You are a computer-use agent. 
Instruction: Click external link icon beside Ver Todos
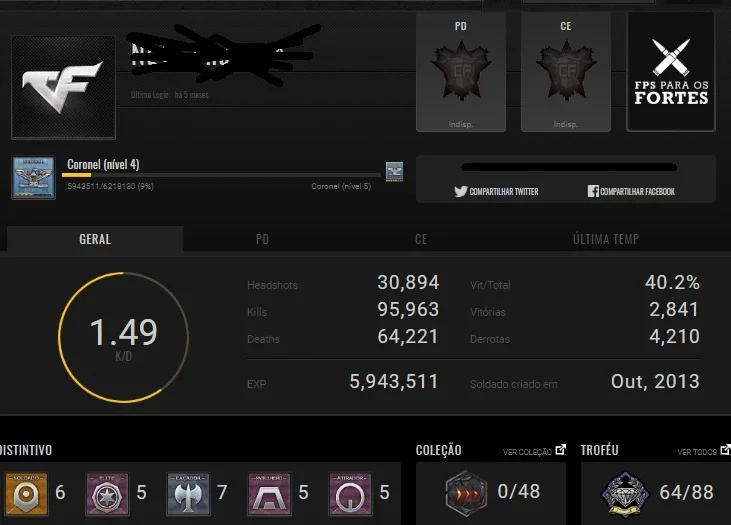pyautogui.click(x=725, y=449)
